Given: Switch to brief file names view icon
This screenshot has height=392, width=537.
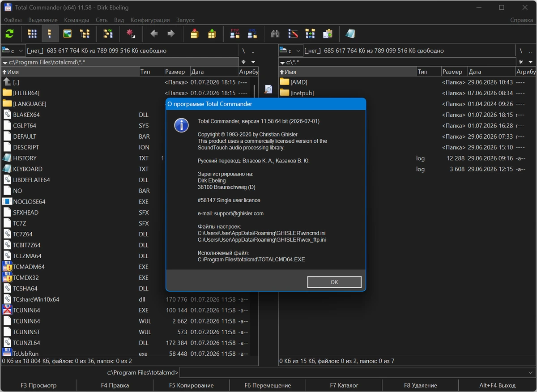Looking at the screenshot, I should tap(32, 34).
